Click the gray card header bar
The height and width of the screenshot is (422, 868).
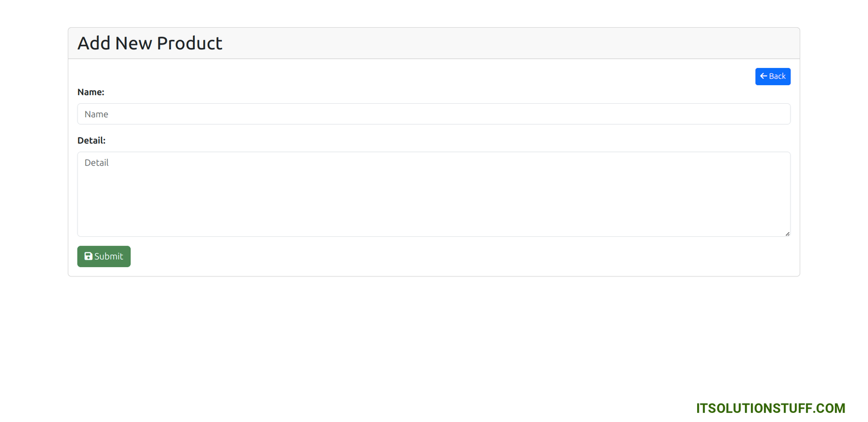point(488,43)
